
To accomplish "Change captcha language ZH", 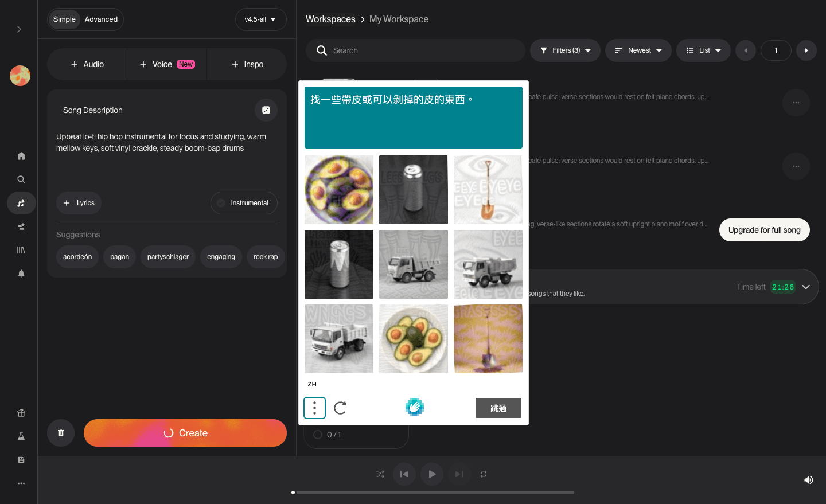I will pos(312,384).
